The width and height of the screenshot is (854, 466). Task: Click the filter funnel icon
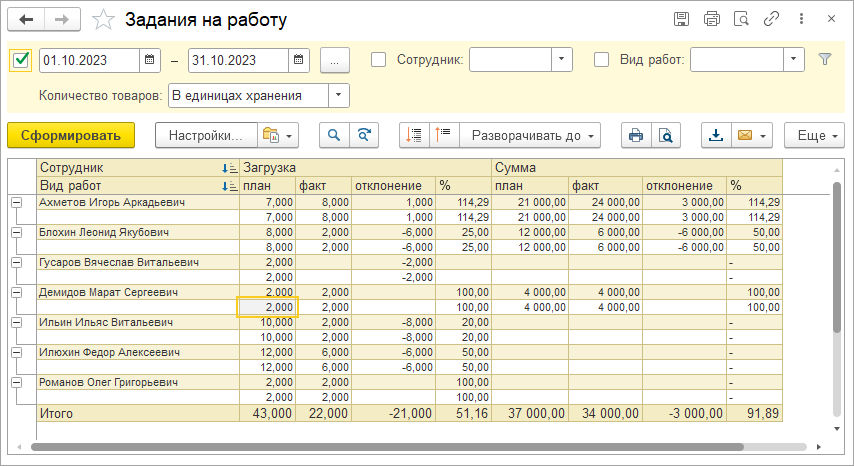coord(825,59)
